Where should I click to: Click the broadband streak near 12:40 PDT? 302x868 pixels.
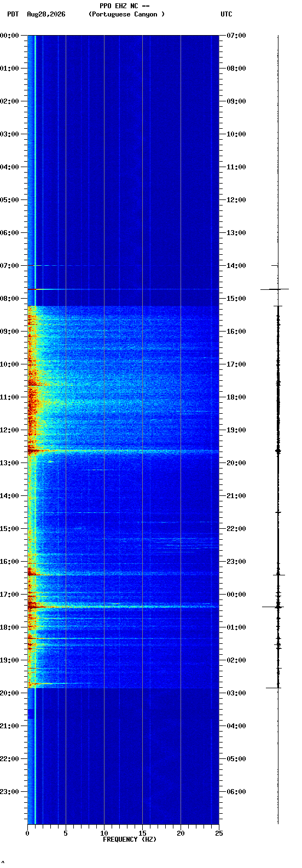point(123,452)
